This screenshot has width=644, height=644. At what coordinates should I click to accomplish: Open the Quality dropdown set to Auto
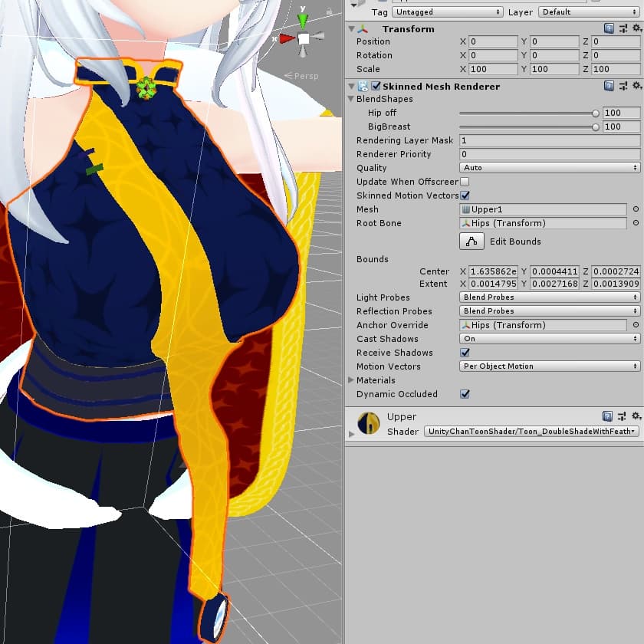(549, 168)
